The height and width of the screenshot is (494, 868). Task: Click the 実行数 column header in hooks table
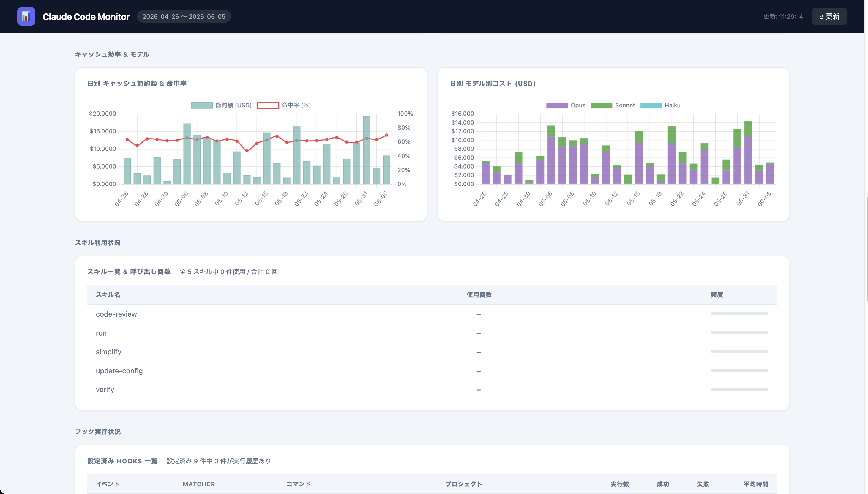tap(619, 484)
